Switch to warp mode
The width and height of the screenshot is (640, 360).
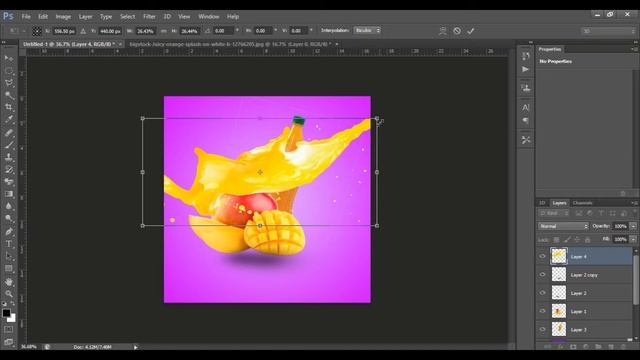click(442, 31)
